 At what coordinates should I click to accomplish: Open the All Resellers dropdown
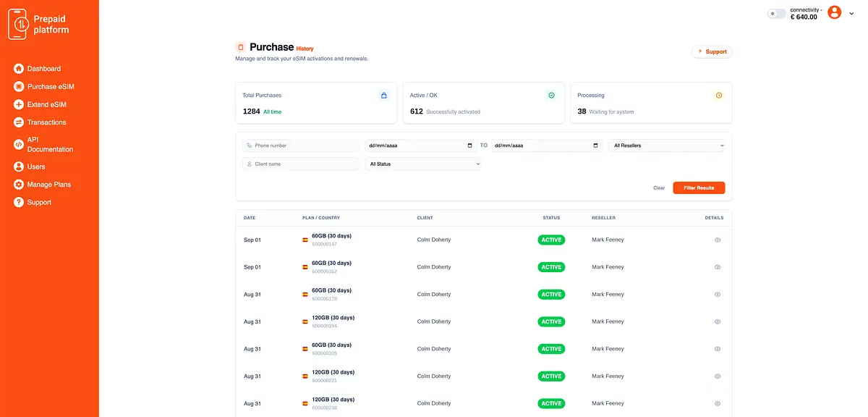coord(667,146)
